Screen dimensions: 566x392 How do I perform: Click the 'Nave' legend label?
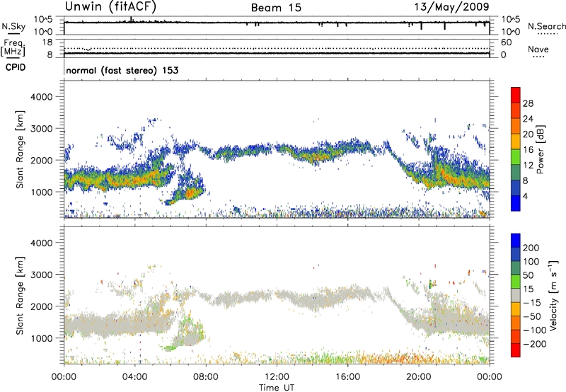coord(538,49)
